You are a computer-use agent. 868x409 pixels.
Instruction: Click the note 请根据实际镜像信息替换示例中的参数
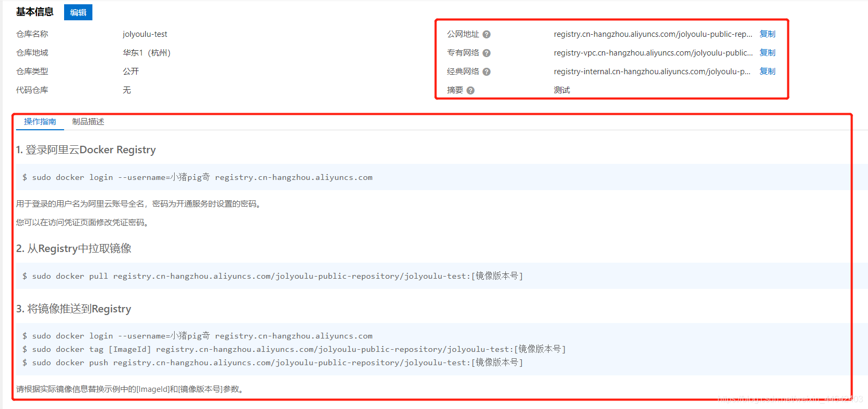(131, 389)
